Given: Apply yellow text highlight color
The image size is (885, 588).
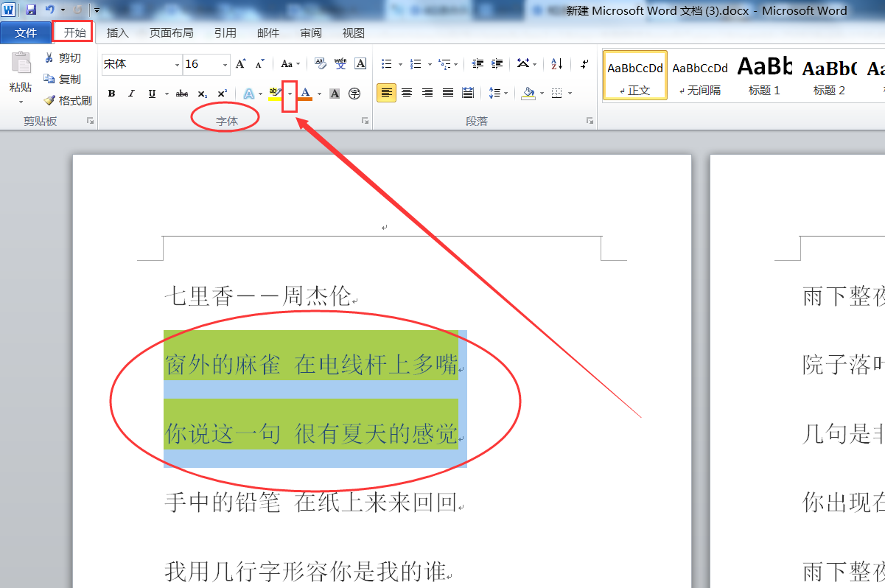Looking at the screenshot, I should (275, 94).
